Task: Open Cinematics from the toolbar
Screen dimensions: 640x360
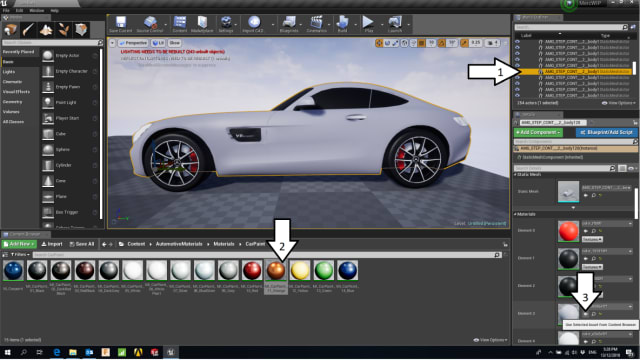Action: tap(316, 24)
